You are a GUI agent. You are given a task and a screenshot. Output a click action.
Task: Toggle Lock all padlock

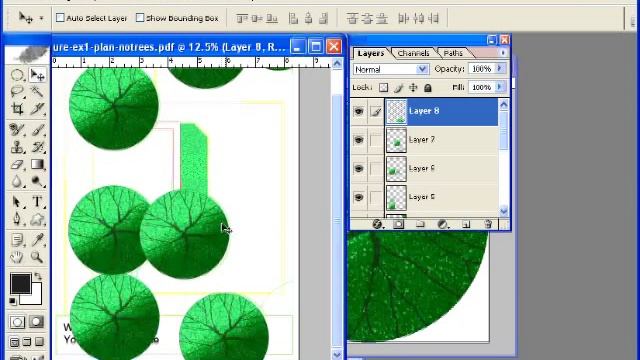pyautogui.click(x=428, y=88)
